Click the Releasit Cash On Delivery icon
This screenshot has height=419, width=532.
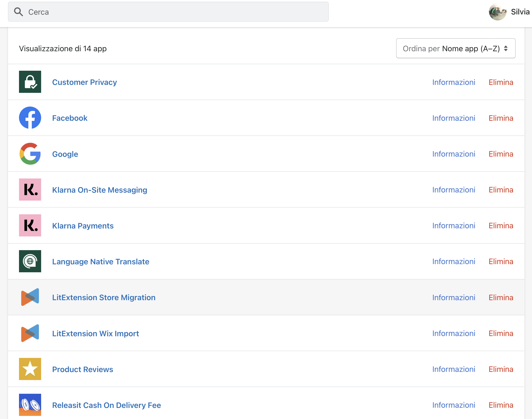(x=30, y=405)
